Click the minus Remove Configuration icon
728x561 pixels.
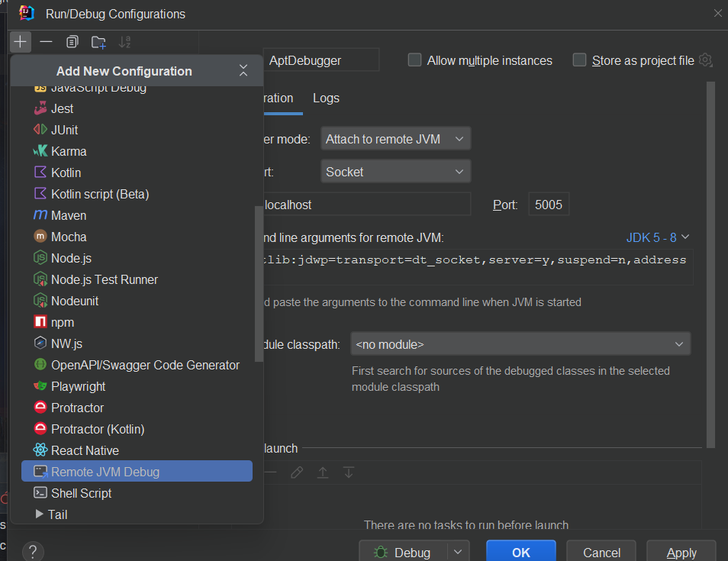[x=46, y=42]
